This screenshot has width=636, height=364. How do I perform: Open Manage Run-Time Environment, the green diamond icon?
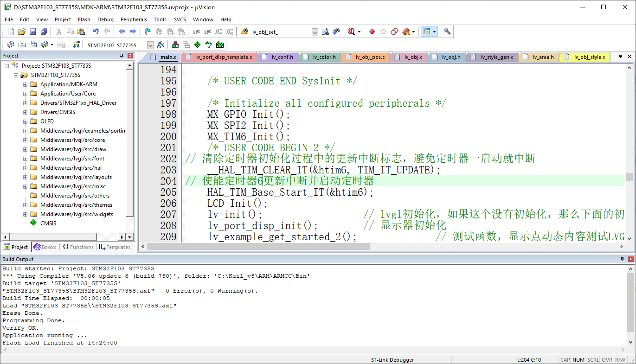[x=198, y=45]
